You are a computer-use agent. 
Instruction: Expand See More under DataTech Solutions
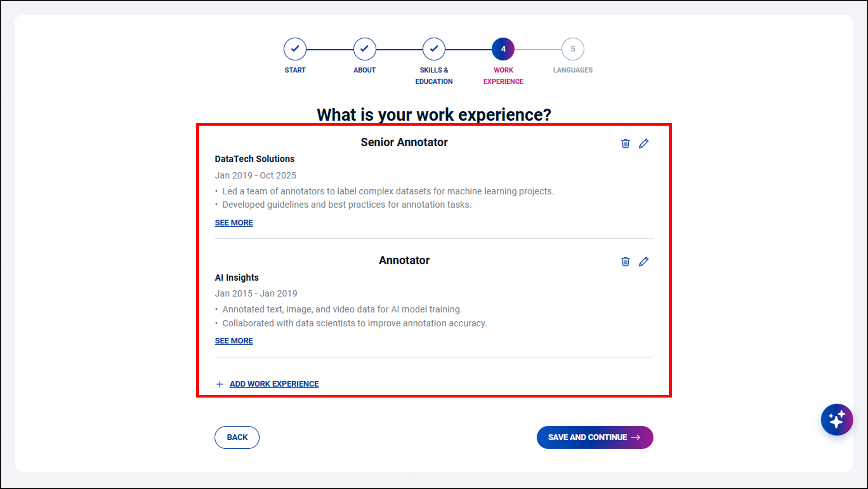234,223
